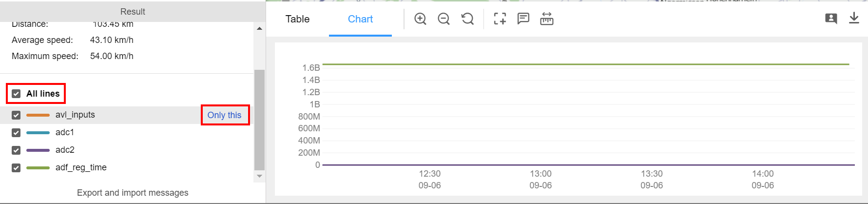Open Export and import messages
The height and width of the screenshot is (204, 868).
pyautogui.click(x=133, y=193)
